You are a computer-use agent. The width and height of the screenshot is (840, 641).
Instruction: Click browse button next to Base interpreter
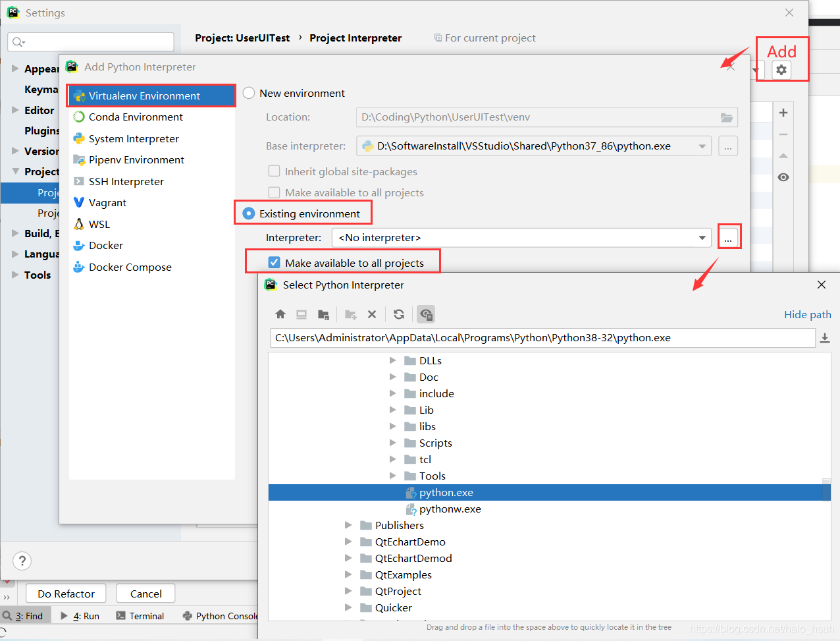pyautogui.click(x=728, y=146)
